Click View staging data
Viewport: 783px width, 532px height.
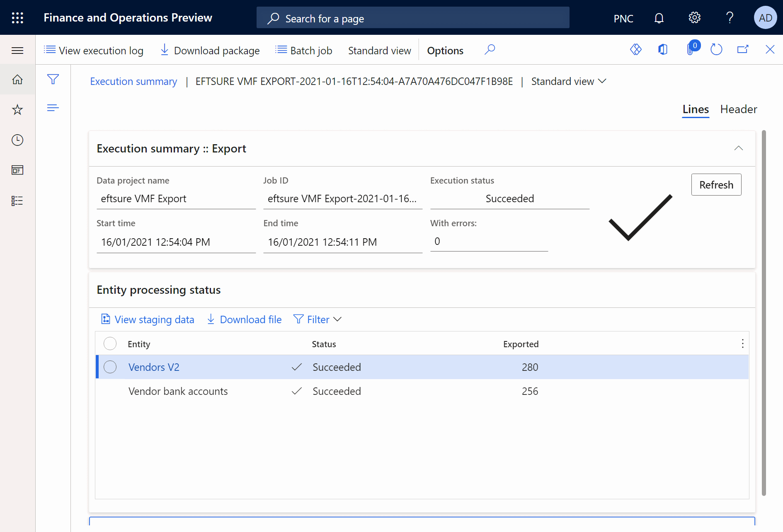pyautogui.click(x=148, y=319)
